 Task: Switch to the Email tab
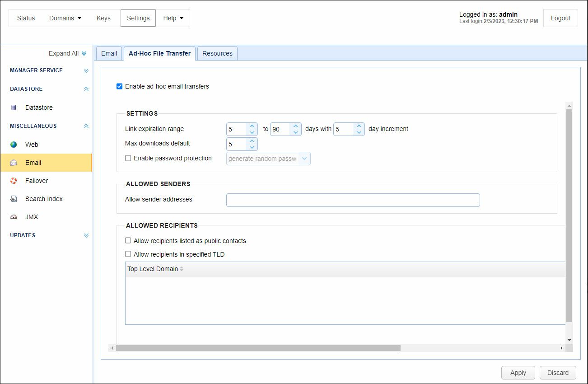click(109, 53)
